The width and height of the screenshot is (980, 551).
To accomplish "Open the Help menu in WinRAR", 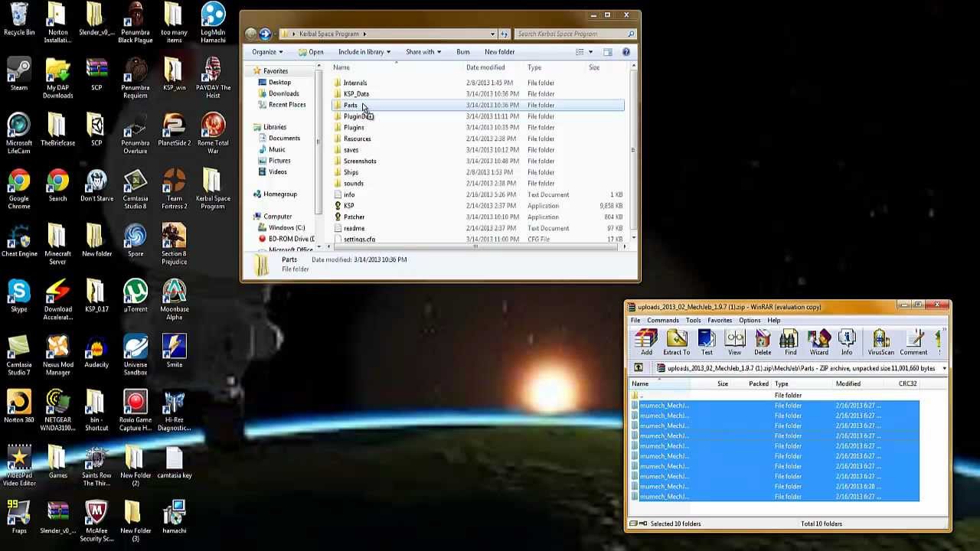I will (774, 321).
